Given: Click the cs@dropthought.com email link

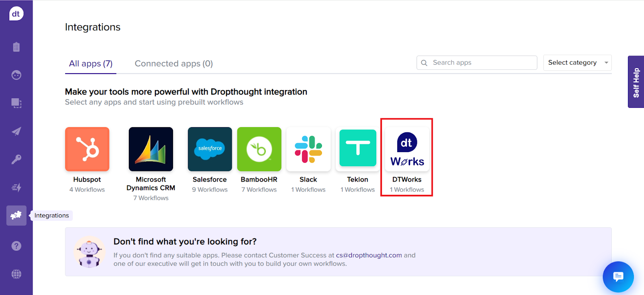Looking at the screenshot, I should click(x=369, y=255).
